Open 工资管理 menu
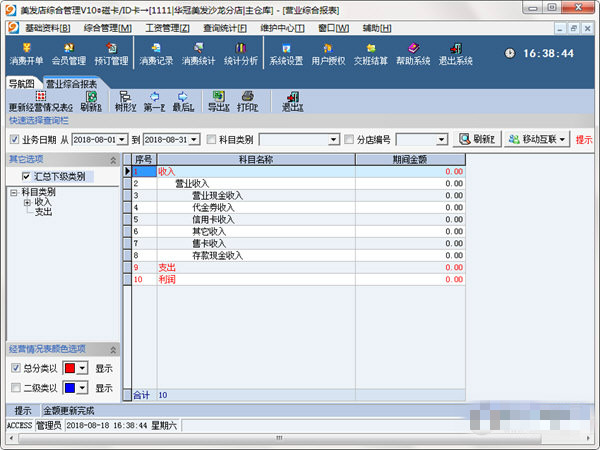The height and width of the screenshot is (450, 600). click(167, 28)
